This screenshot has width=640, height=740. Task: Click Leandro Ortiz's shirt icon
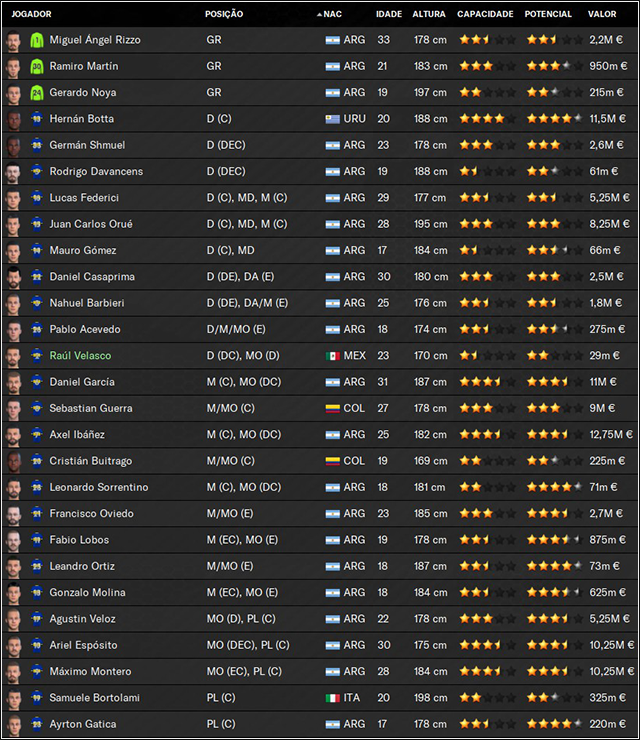[37, 566]
